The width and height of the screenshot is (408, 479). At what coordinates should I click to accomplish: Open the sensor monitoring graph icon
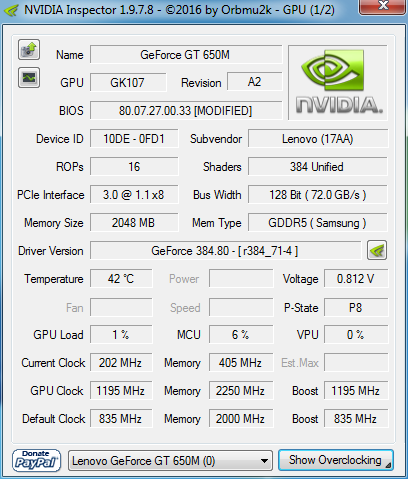click(29, 78)
